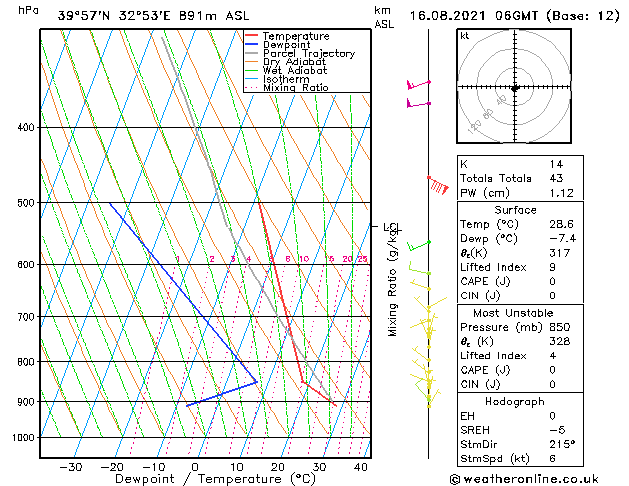Click the 900 hPa pressure label
Image resolution: width=629 pixels, height=486 pixels.
pyautogui.click(x=26, y=402)
